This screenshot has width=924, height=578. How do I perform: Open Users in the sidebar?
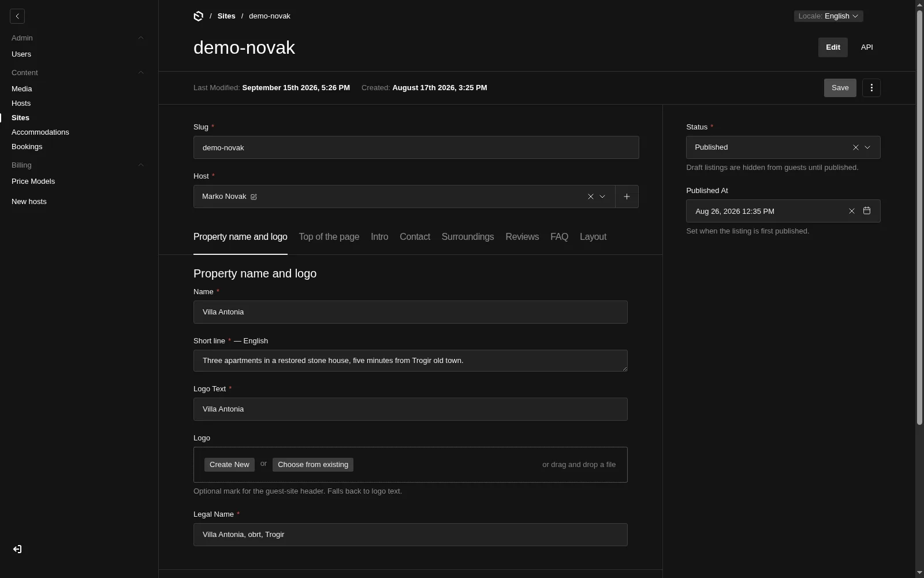[21, 54]
